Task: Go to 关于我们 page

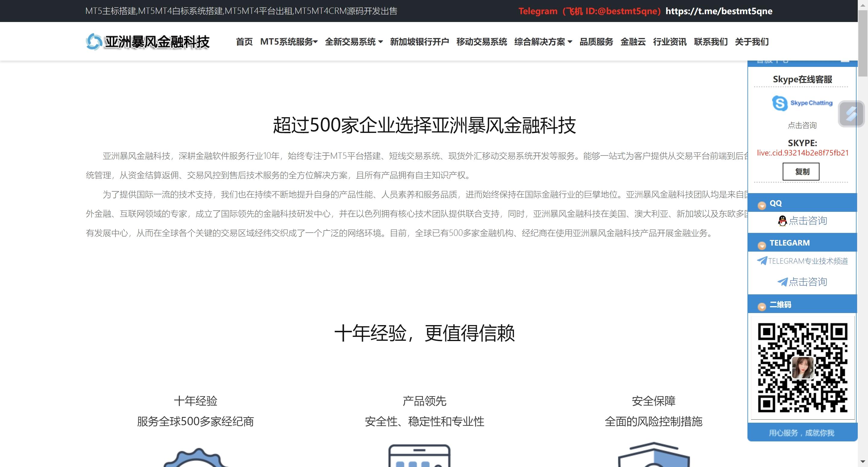Action: point(752,42)
